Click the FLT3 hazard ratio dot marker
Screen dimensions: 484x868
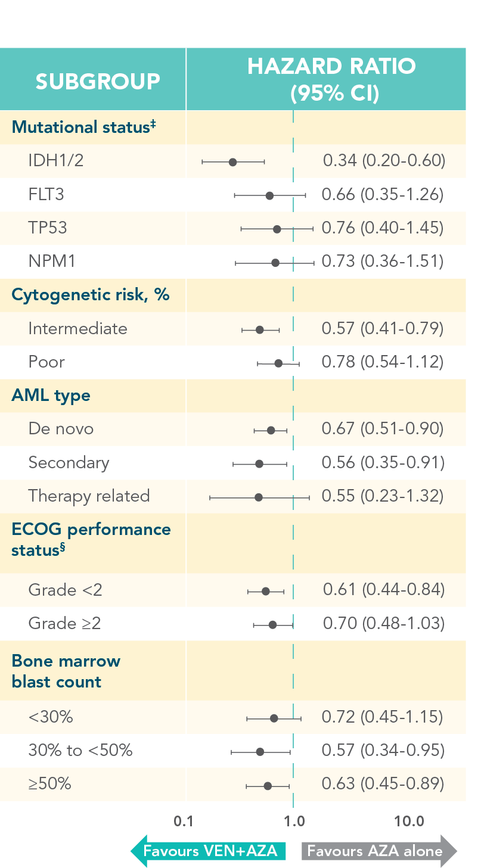(269, 195)
